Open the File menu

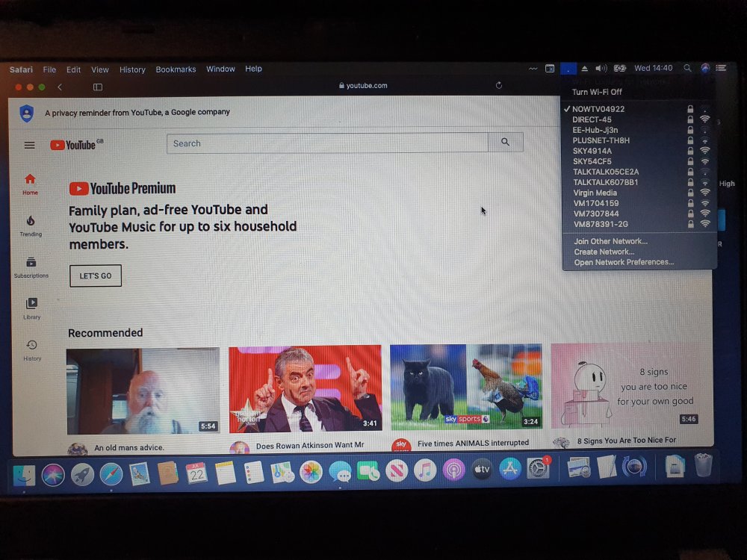[49, 69]
